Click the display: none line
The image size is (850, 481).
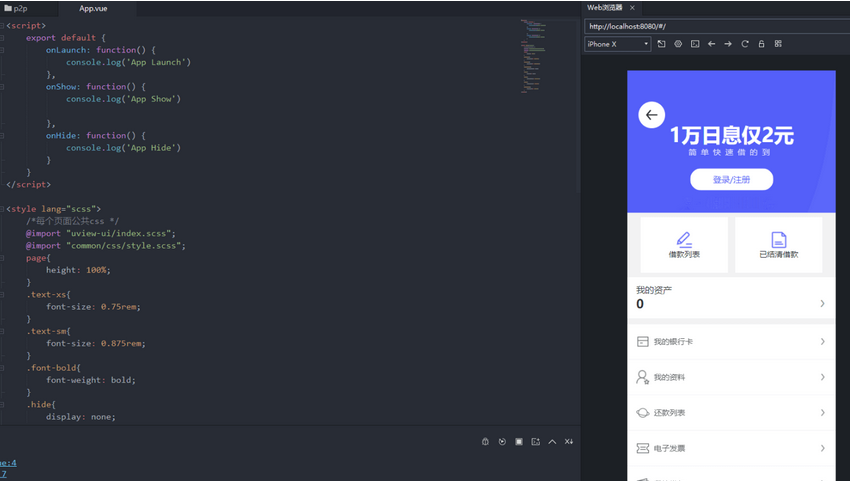[x=81, y=416]
